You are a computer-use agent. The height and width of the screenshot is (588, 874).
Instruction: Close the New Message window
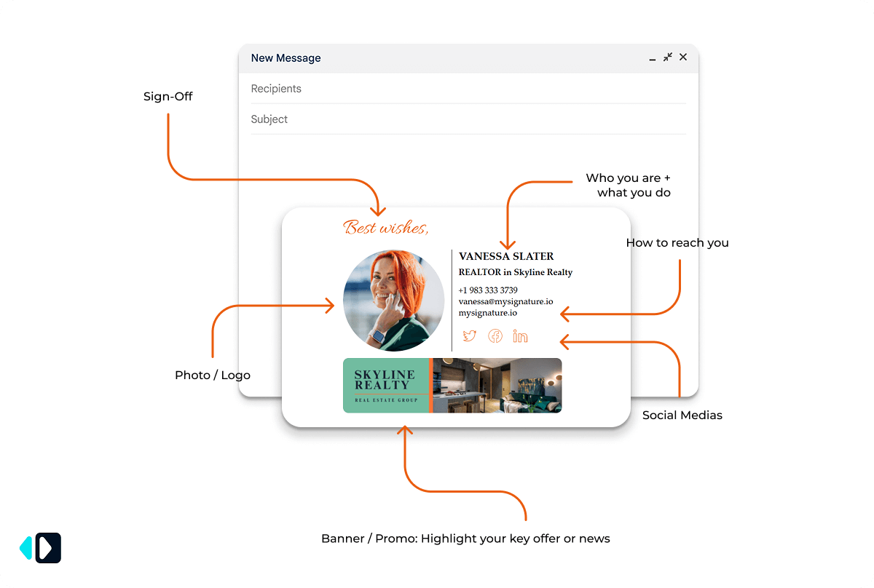(683, 57)
